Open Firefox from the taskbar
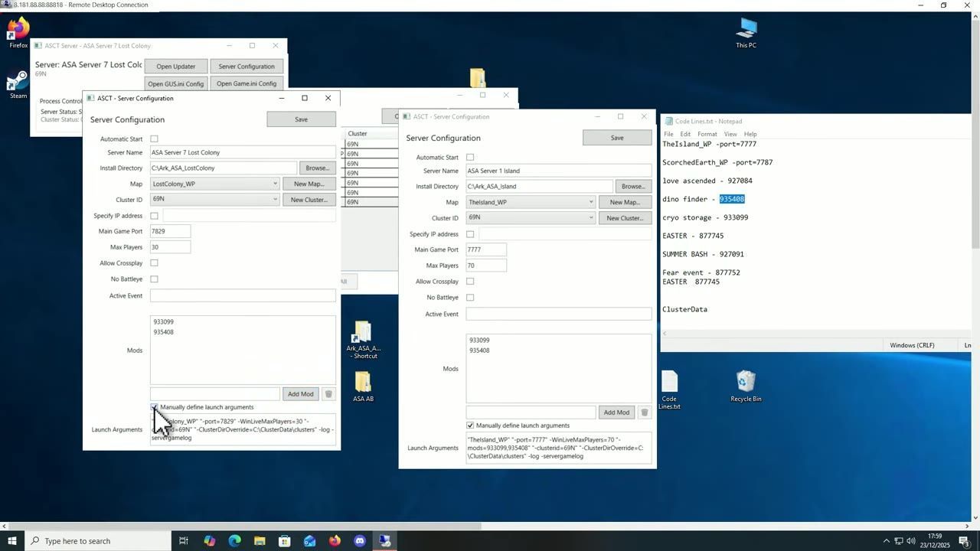Image resolution: width=980 pixels, height=551 pixels. (x=335, y=541)
